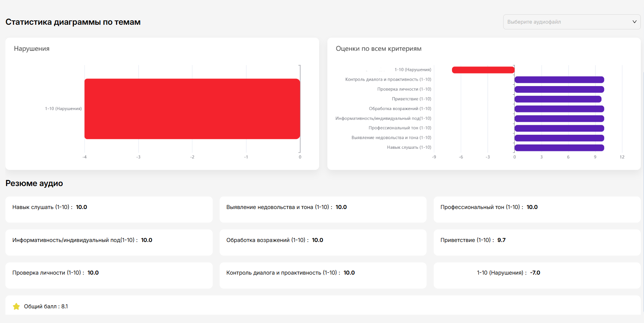The width and height of the screenshot is (644, 323).
Task: Click the large red bar in Нарушения chart
Action: (192, 109)
